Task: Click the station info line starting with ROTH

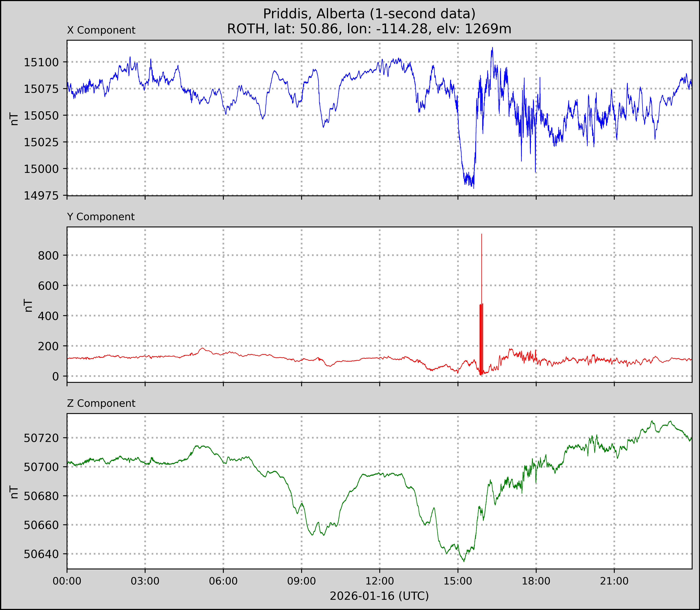Action: [x=369, y=29]
